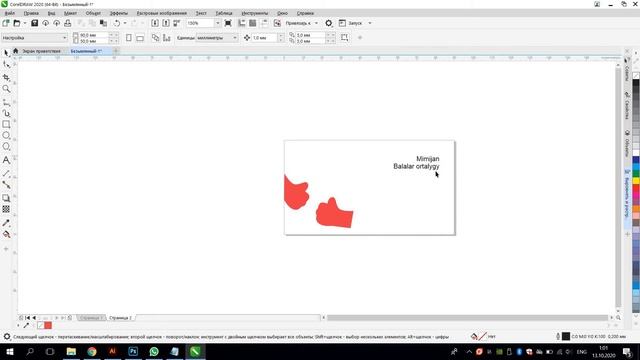Select the Text tool
Image resolution: width=640 pixels, height=360 pixels.
pos(6,160)
